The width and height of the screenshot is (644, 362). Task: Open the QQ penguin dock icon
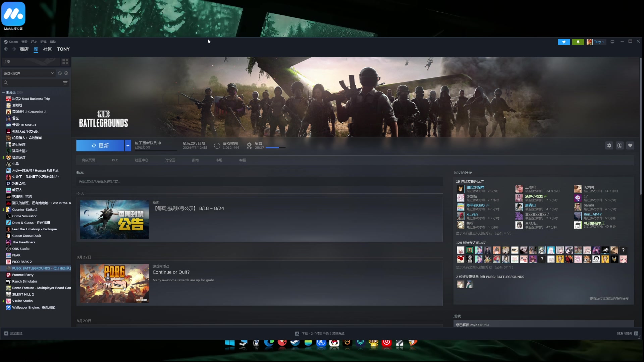334,343
